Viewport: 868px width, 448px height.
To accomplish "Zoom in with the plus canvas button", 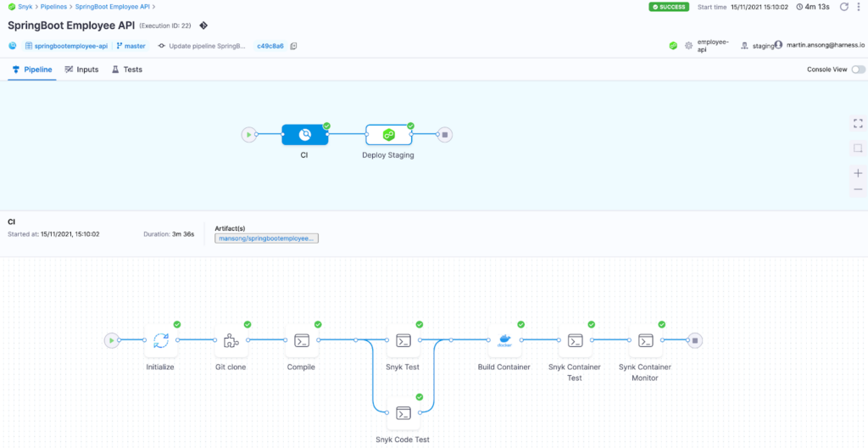I will pyautogui.click(x=858, y=174).
